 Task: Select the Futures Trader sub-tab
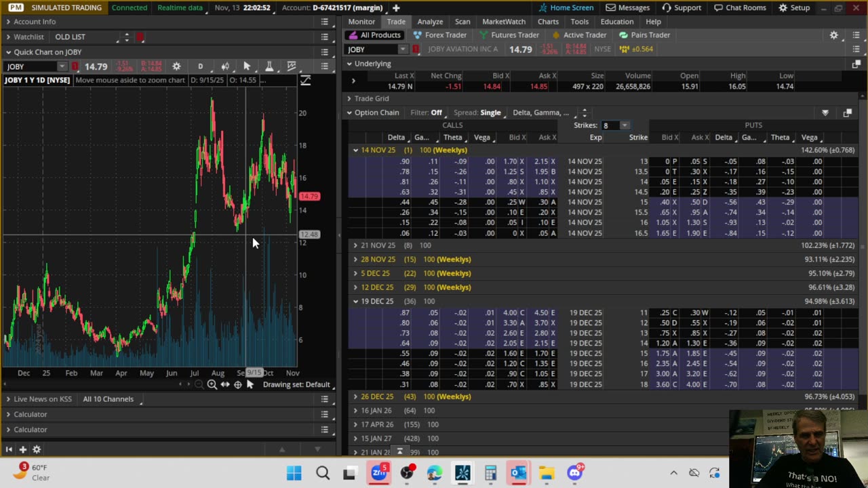point(509,35)
